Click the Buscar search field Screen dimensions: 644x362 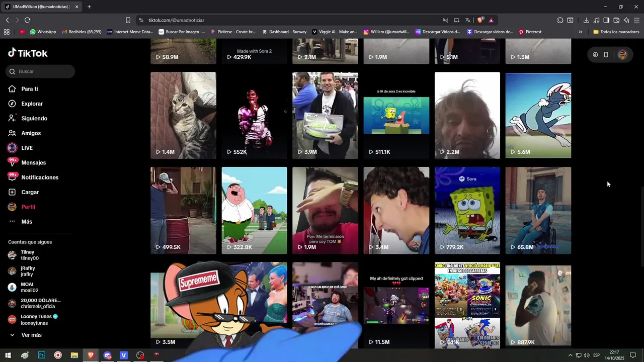pyautogui.click(x=41, y=71)
